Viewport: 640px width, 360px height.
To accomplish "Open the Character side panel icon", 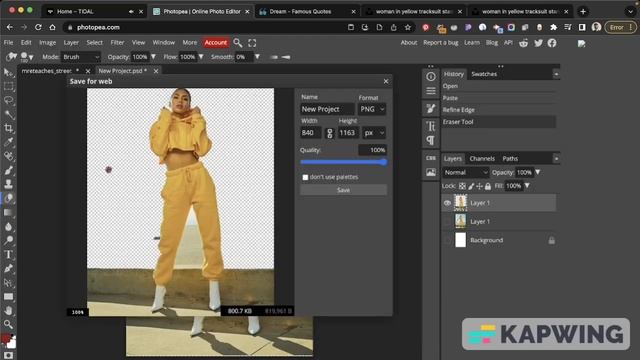I will [431, 126].
